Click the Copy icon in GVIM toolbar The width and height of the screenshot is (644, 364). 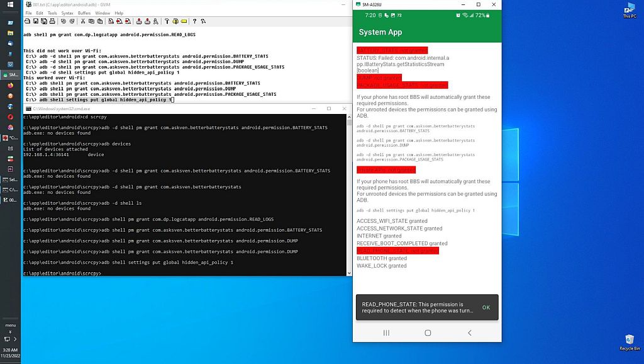pyautogui.click(x=91, y=21)
